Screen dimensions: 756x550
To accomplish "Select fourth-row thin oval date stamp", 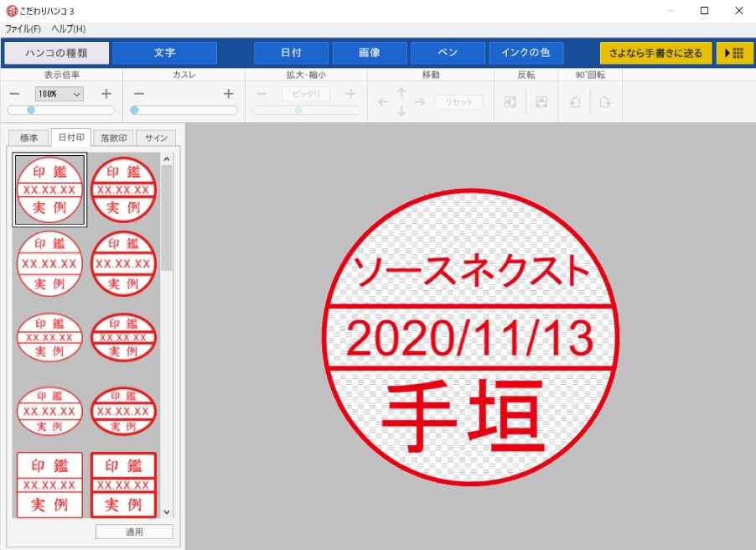I will coord(49,411).
